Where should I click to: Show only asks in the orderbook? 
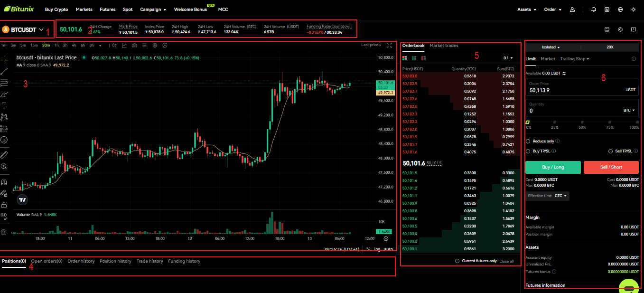click(424, 58)
